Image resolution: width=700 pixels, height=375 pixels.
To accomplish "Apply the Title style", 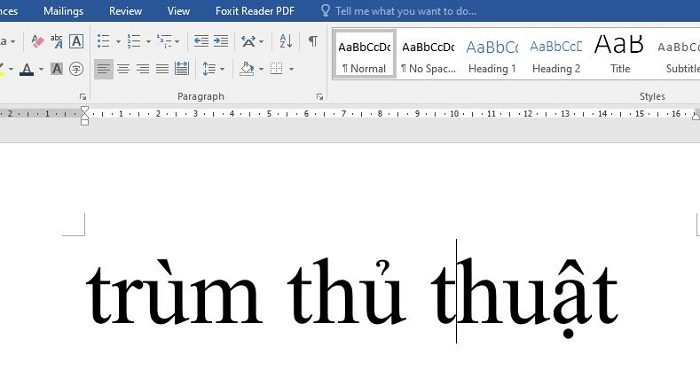I will [x=620, y=54].
